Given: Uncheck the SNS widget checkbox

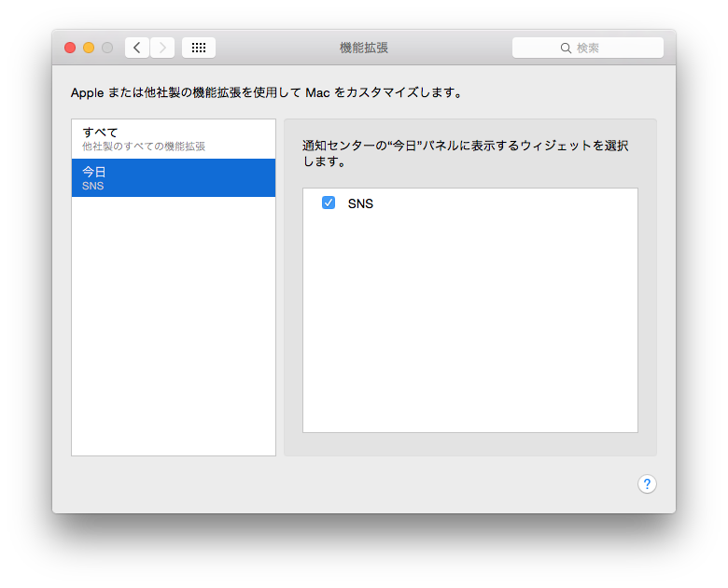Looking at the screenshot, I should click(x=329, y=203).
